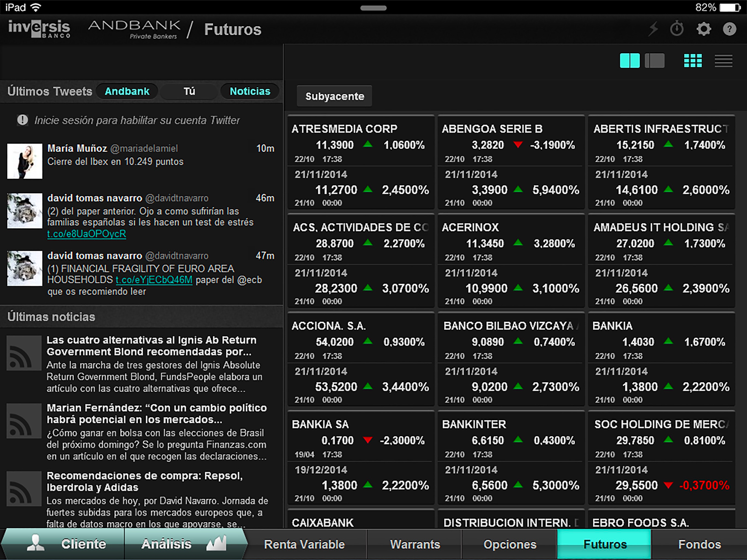Select the list view icon

pyautogui.click(x=723, y=61)
